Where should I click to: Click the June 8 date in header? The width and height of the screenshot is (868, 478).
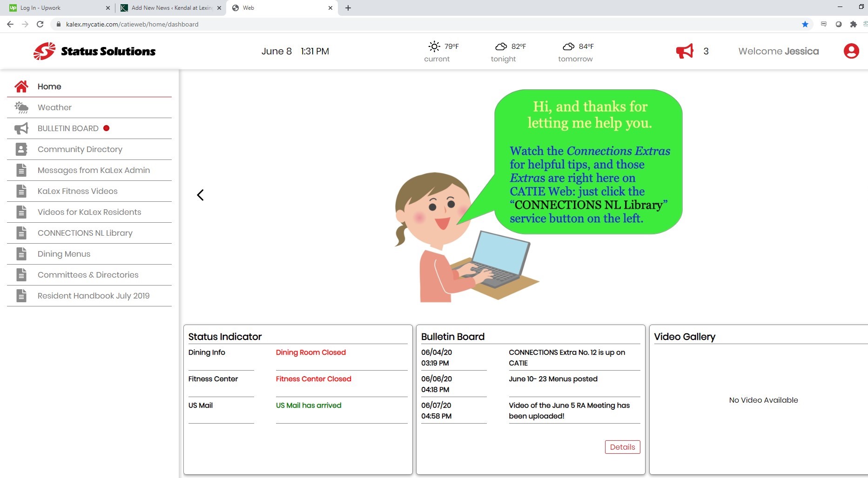pyautogui.click(x=276, y=51)
